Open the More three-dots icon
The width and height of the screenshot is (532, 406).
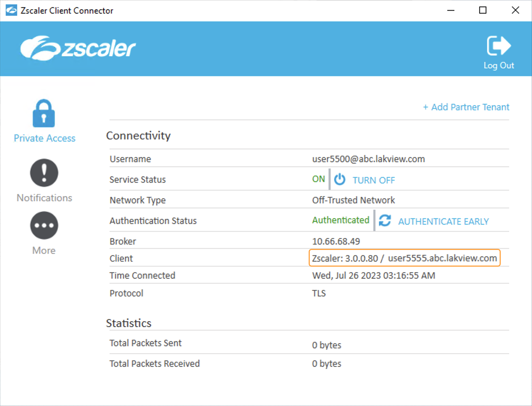coord(44,225)
